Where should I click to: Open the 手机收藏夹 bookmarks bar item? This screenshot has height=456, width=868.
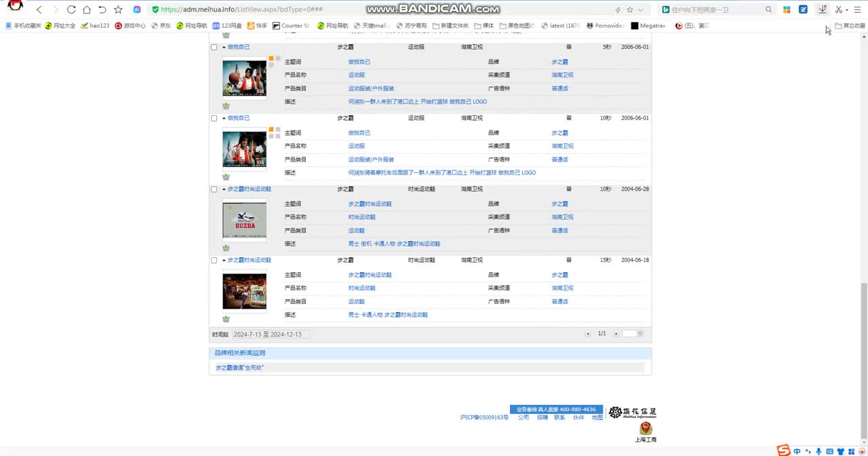point(23,26)
